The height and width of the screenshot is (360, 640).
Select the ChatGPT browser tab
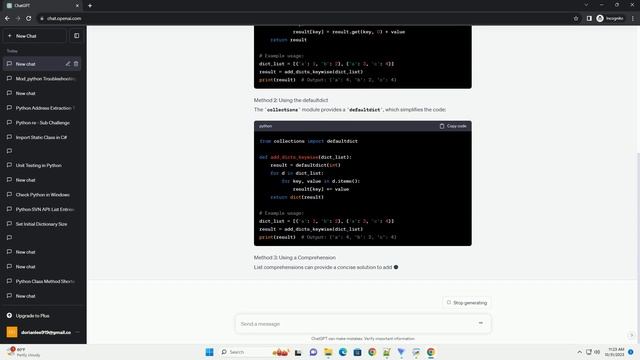pyautogui.click(x=42, y=6)
